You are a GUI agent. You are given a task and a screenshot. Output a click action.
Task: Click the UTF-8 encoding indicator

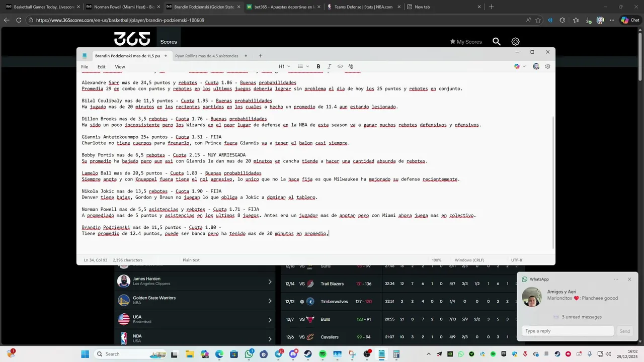pos(516,260)
